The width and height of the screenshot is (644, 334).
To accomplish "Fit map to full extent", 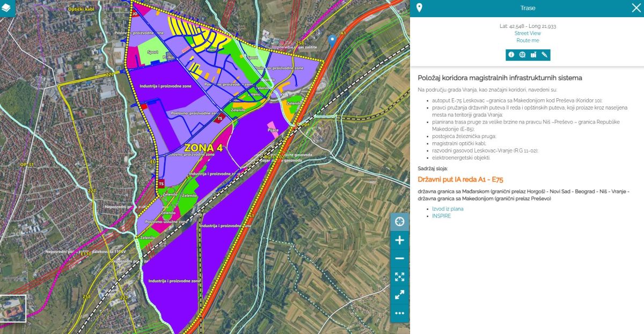I will (399, 277).
